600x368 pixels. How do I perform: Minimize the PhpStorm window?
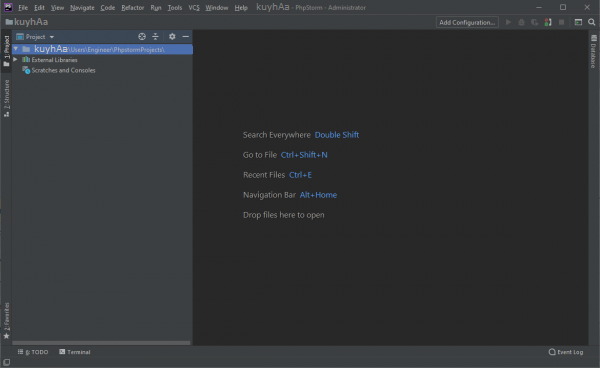coord(539,7)
